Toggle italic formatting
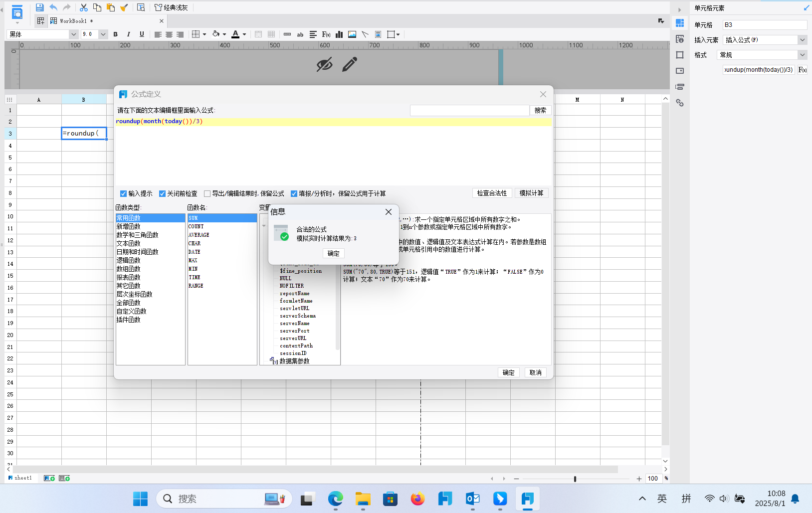Image resolution: width=812 pixels, height=513 pixels. click(x=129, y=34)
